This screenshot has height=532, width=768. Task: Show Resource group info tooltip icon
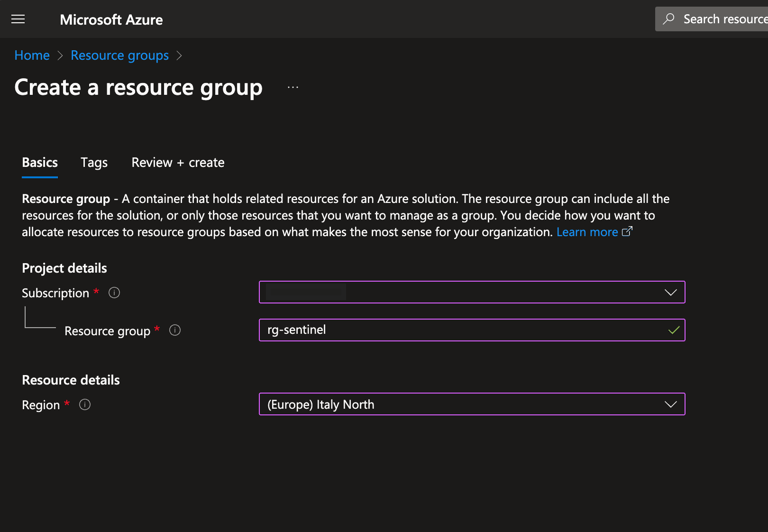pyautogui.click(x=175, y=330)
